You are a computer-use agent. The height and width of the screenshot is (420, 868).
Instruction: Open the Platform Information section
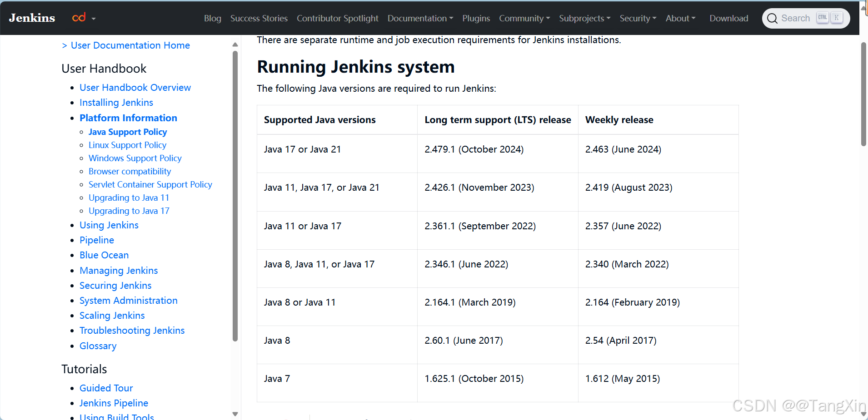pos(128,118)
